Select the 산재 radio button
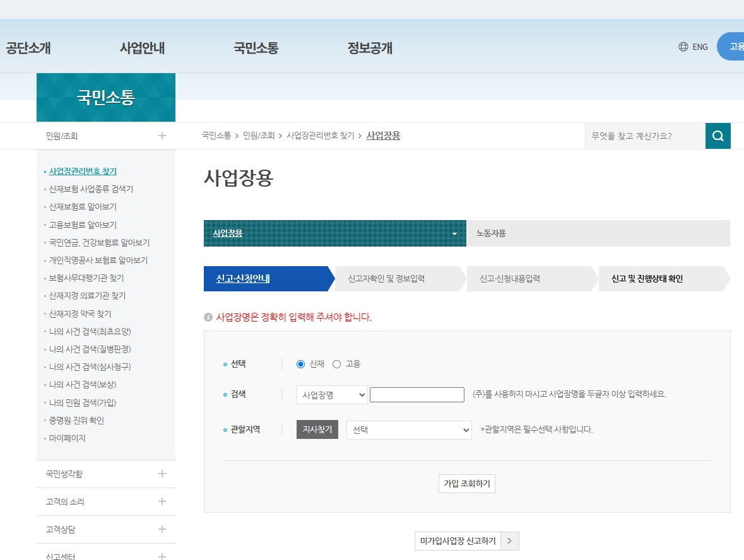This screenshot has width=744, height=560. click(x=300, y=364)
